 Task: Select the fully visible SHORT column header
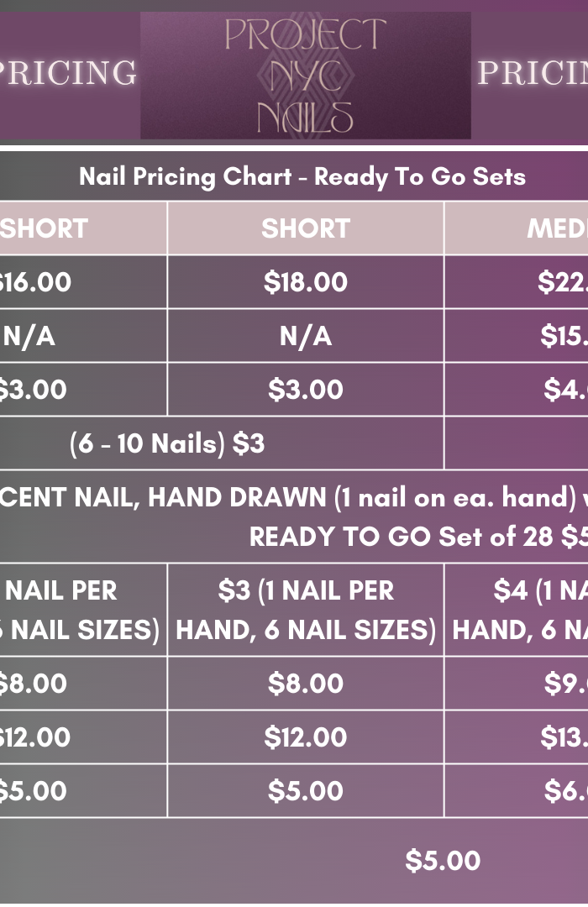[305, 228]
